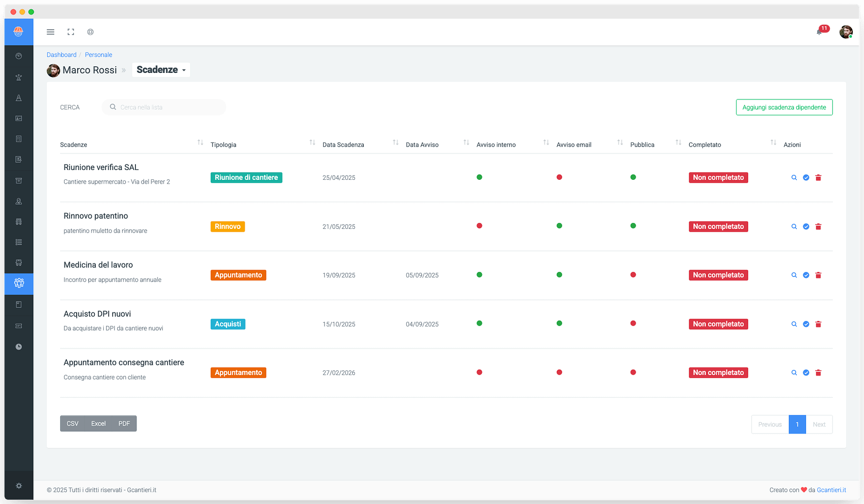Click Aggiungi scadenza dipendente button
This screenshot has width=864, height=504.
click(x=784, y=107)
